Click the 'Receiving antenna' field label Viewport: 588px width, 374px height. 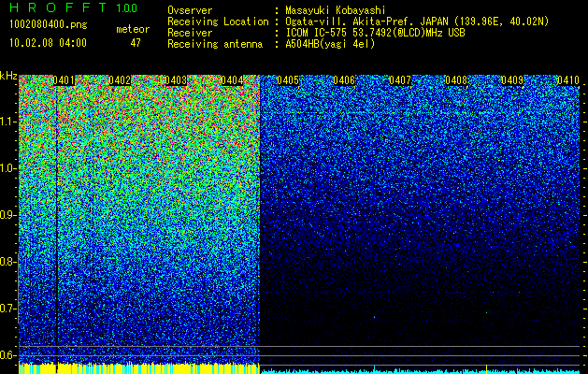click(x=215, y=44)
